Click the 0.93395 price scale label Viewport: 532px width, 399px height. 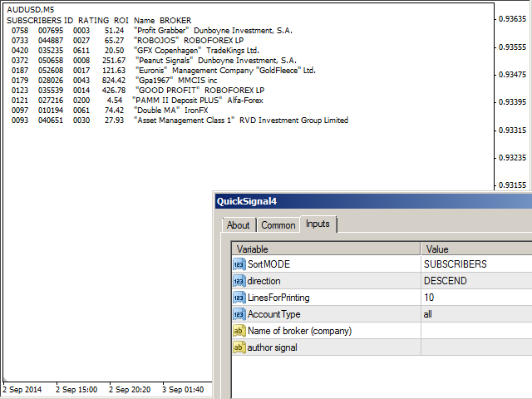click(512, 102)
